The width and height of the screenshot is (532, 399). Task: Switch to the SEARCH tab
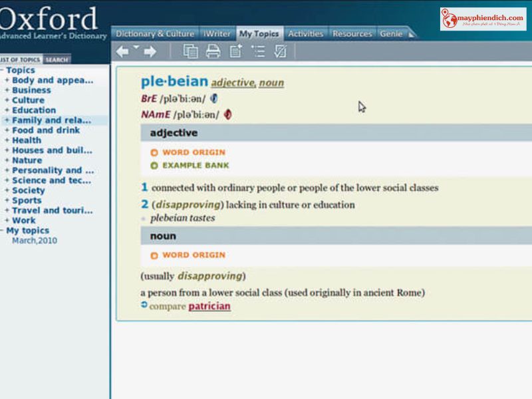(56, 59)
